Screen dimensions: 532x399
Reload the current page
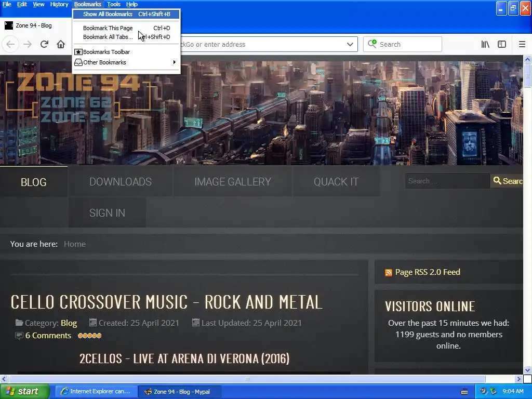tap(44, 44)
